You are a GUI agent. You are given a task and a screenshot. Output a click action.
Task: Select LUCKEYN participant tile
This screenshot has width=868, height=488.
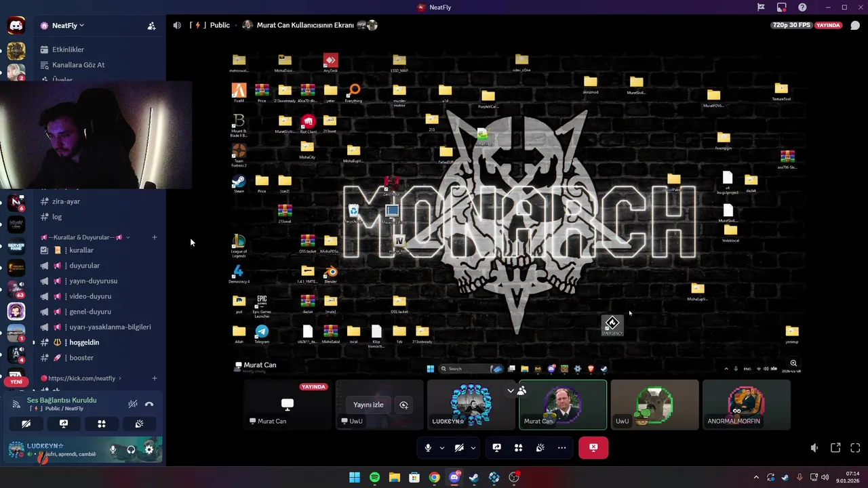[x=471, y=405]
